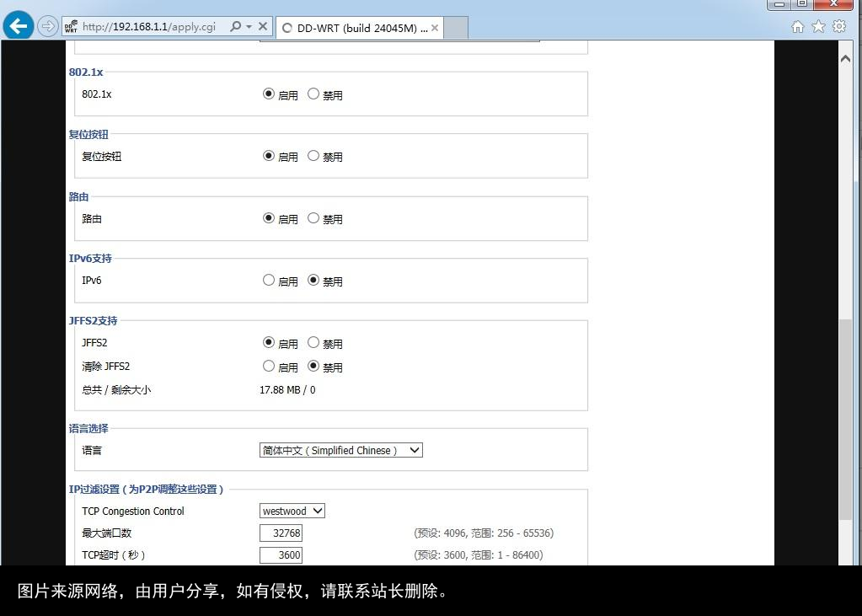862x616 pixels.
Task: Click the DD-WRT site icon beside the URL
Action: click(70, 25)
